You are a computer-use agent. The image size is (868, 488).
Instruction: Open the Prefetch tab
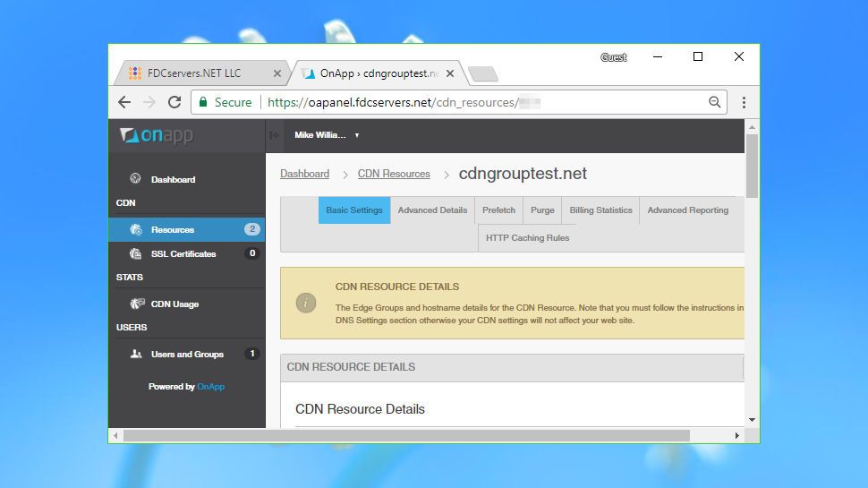pos(498,210)
